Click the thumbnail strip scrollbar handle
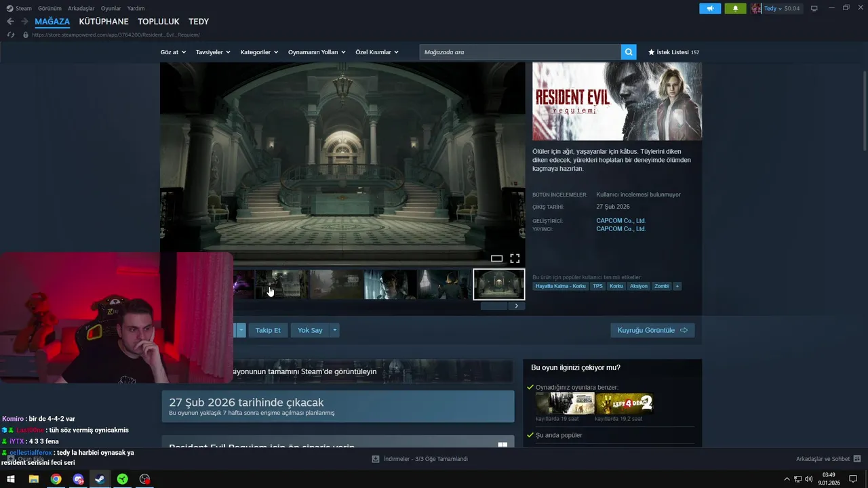This screenshot has height=488, width=868. tap(494, 306)
